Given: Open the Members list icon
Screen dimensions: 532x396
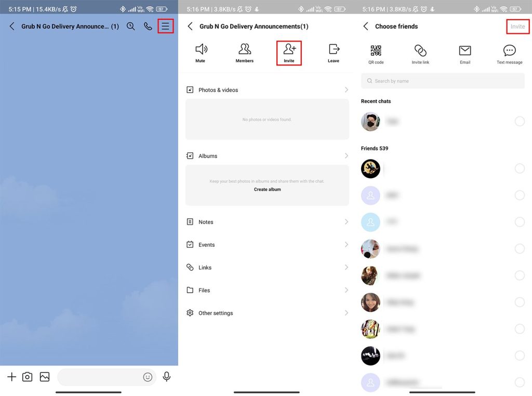Looking at the screenshot, I should pos(245,53).
